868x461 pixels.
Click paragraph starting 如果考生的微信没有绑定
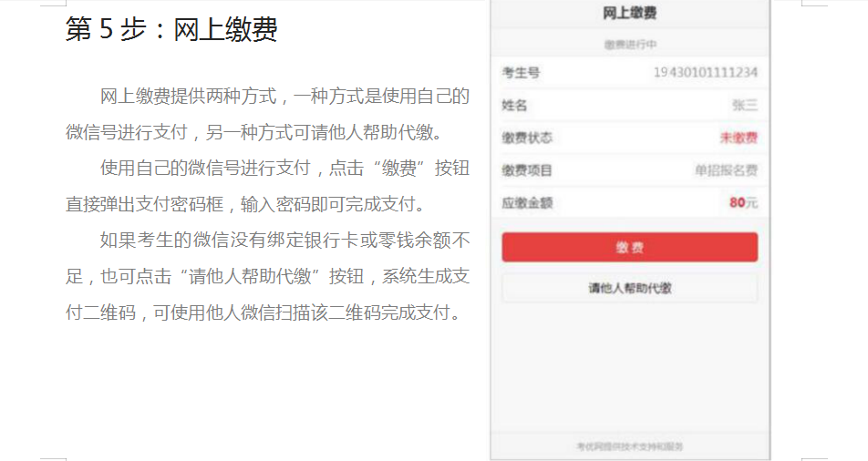[268, 276]
